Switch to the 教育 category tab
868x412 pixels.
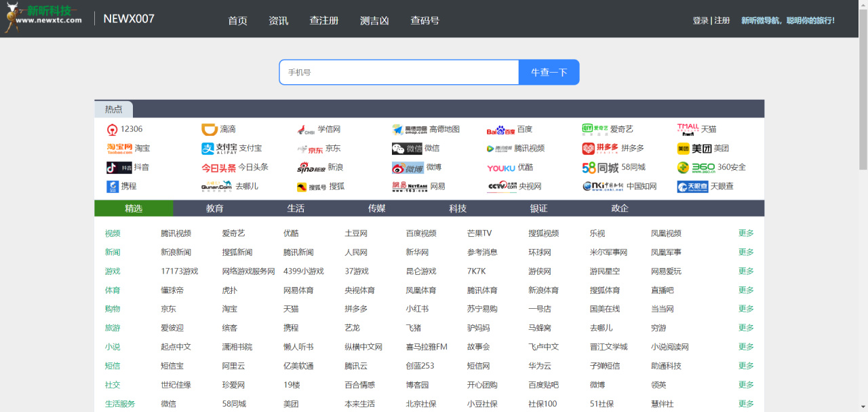point(215,208)
